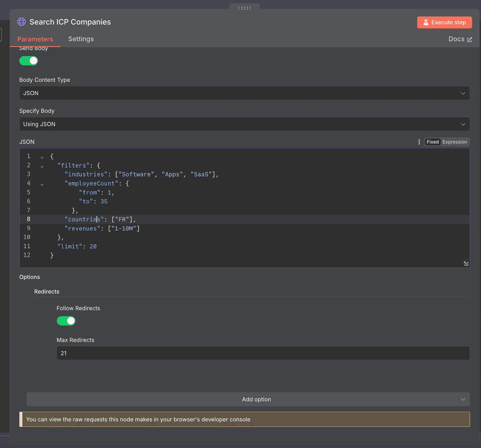Click line number 12 in the gutter
This screenshot has width=481, height=448.
coord(27,255)
